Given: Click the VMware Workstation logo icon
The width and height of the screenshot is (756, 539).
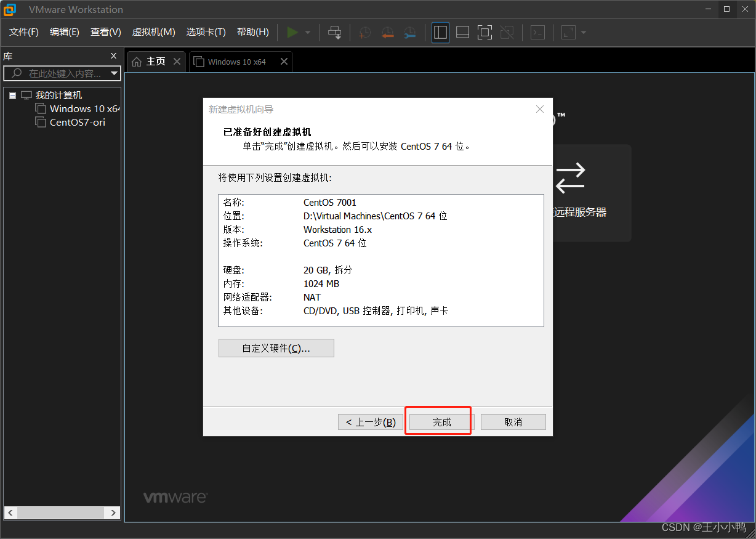Looking at the screenshot, I should pyautogui.click(x=10, y=9).
